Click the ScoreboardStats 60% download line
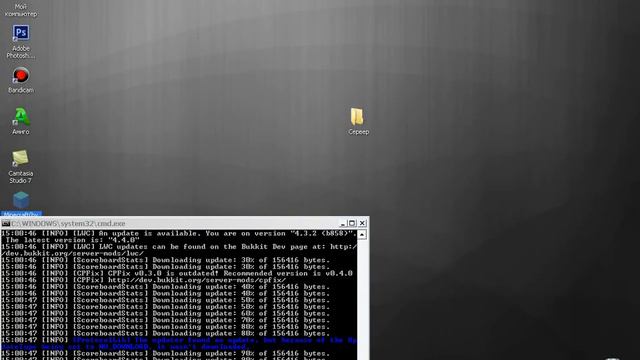The height and width of the screenshot is (360, 640). click(x=165, y=313)
